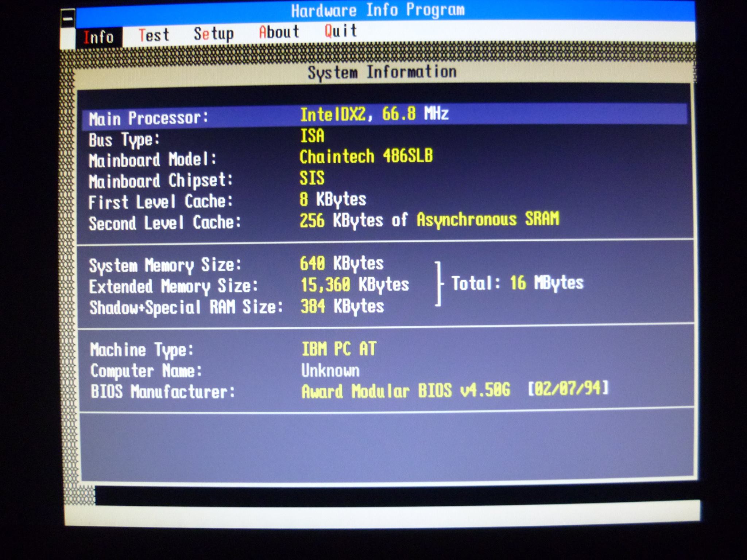The width and height of the screenshot is (747, 560).
Task: Click the Second Level Cache label
Action: coord(165,223)
